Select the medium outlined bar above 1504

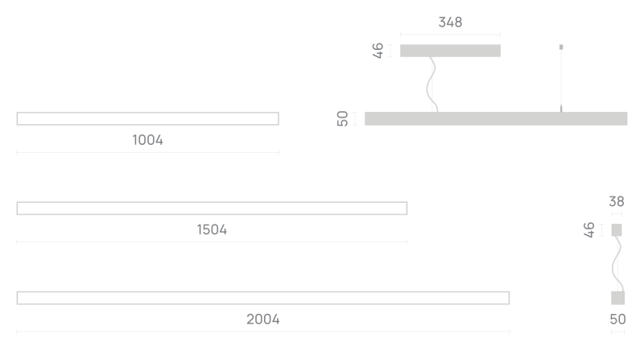tap(212, 209)
